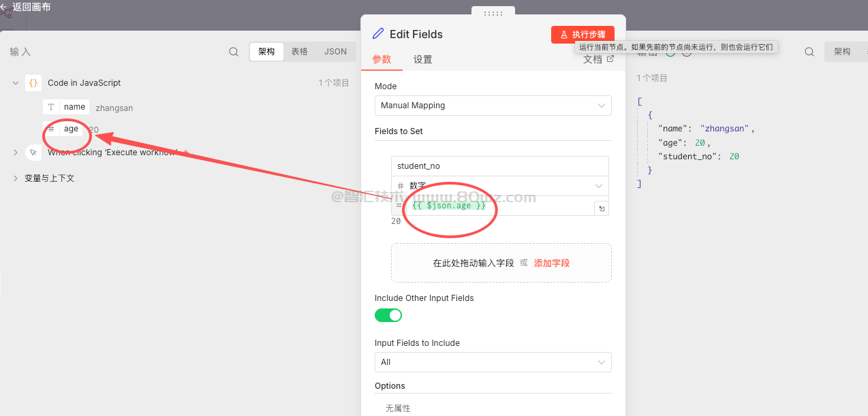Viewport: 868px width, 416px height.
Task: Switch to the 设置 tab
Action: click(422, 60)
